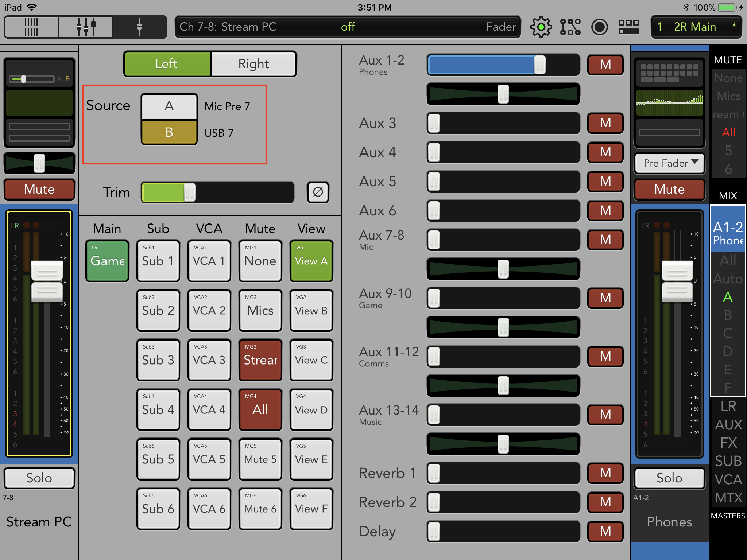Assign channel to VCA 6

[x=209, y=509]
